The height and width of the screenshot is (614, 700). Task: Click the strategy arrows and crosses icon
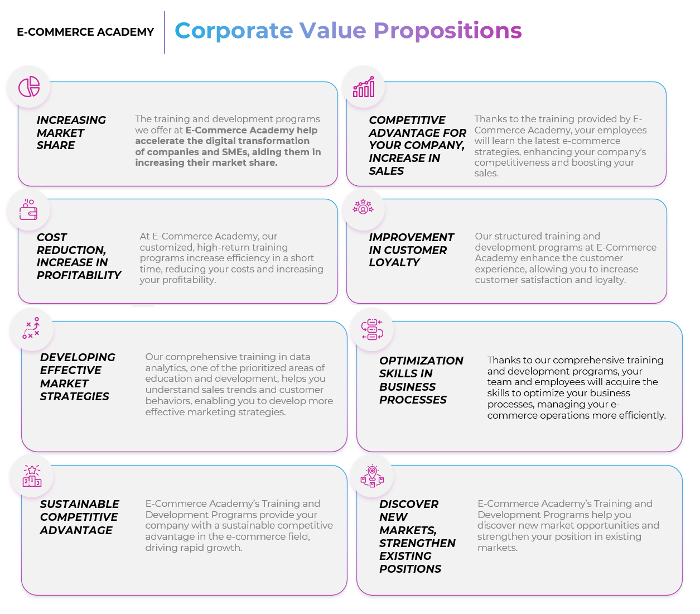coord(31,329)
